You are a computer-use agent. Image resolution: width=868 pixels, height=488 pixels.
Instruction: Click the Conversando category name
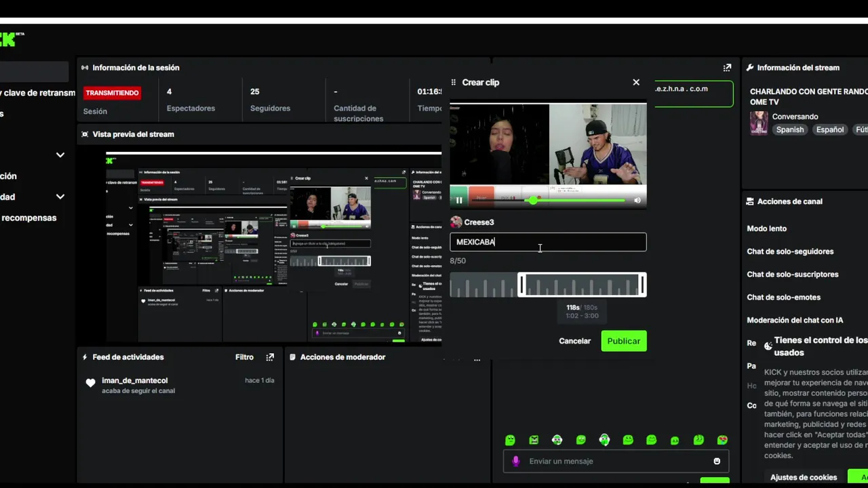(x=795, y=117)
